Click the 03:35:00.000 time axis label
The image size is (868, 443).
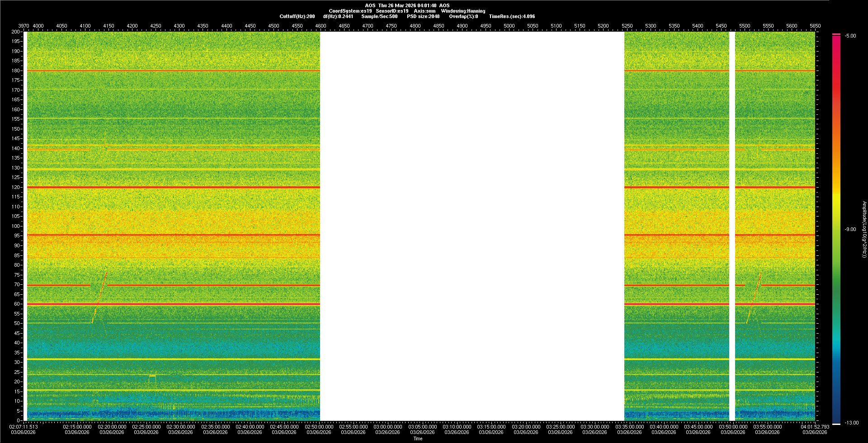pyautogui.click(x=629, y=427)
